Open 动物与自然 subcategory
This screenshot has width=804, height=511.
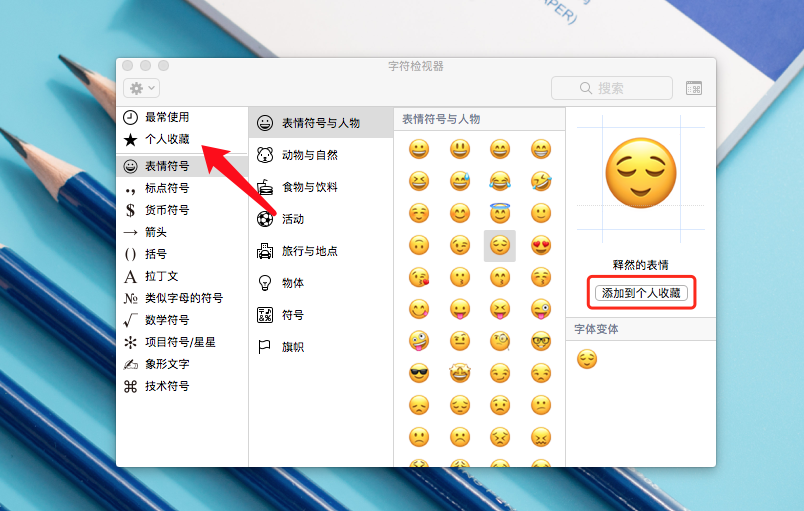pyautogui.click(x=321, y=155)
